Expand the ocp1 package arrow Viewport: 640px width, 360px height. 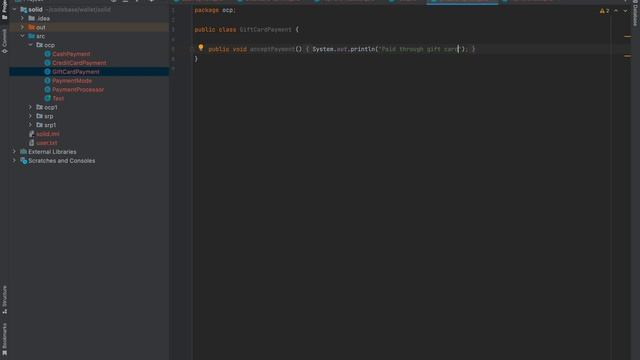pos(30,107)
